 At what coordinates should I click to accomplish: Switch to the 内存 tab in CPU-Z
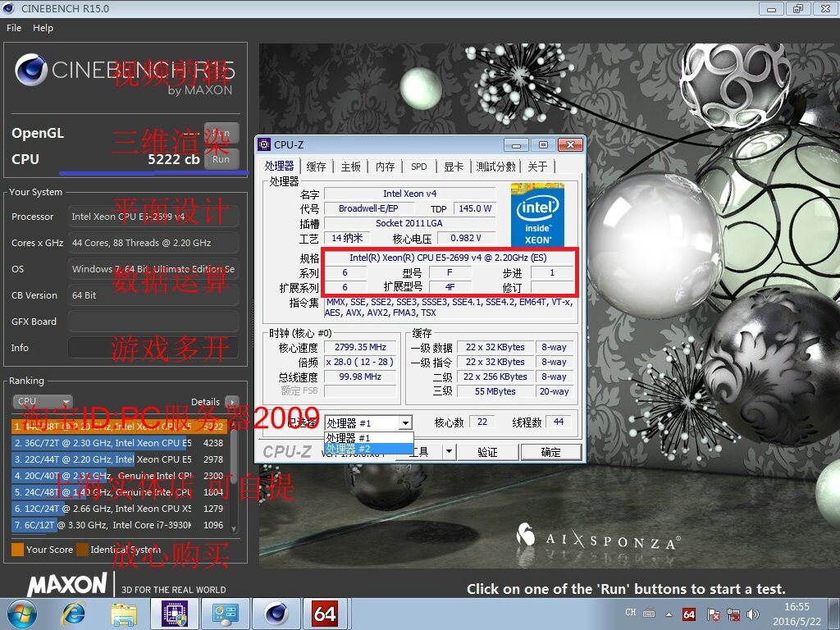coord(385,167)
